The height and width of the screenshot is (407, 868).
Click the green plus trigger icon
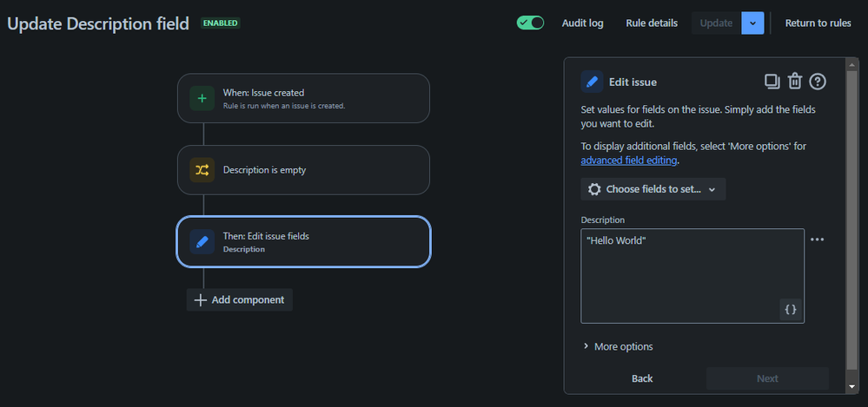pyautogui.click(x=202, y=98)
